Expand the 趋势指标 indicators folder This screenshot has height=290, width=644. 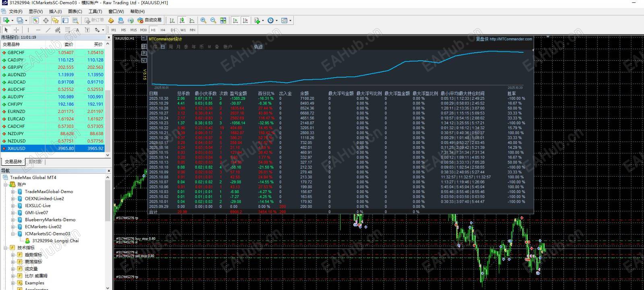13,255
